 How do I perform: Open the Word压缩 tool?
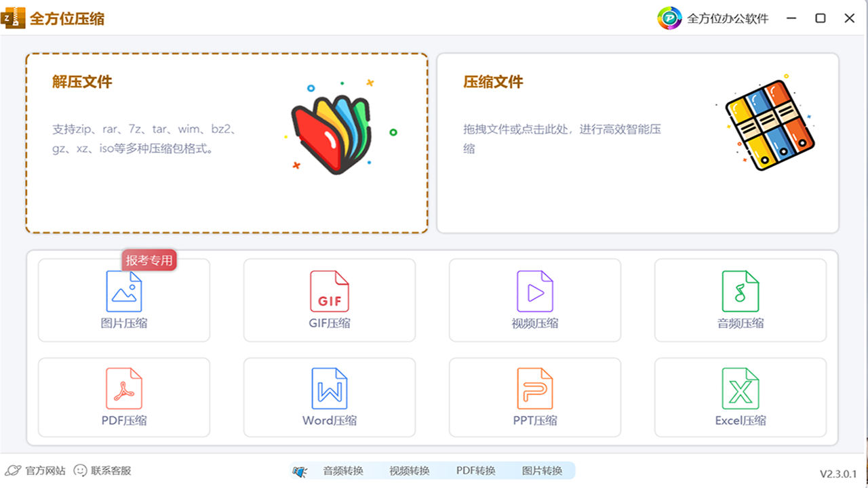point(330,397)
